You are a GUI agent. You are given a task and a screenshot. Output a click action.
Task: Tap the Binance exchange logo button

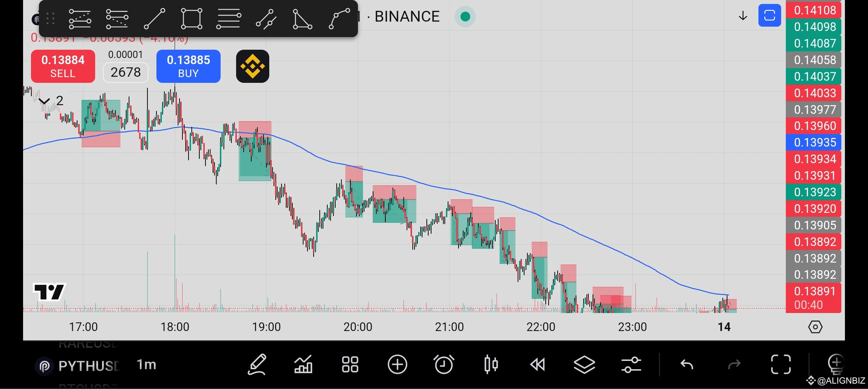point(252,66)
